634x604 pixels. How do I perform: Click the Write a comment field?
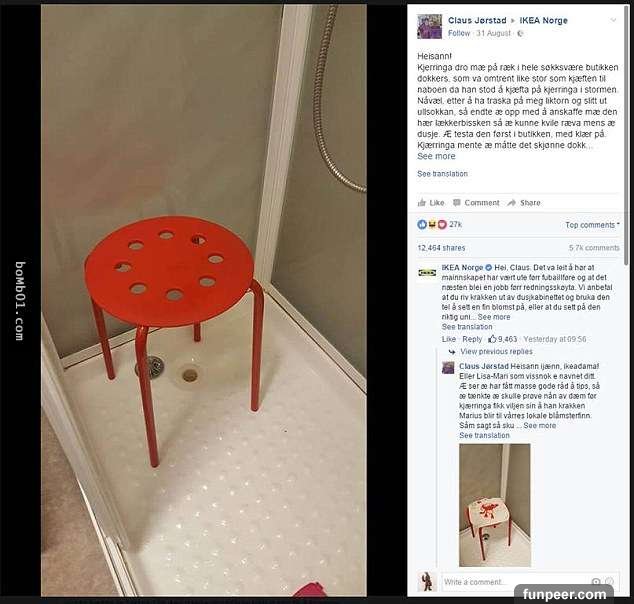[x=514, y=582]
